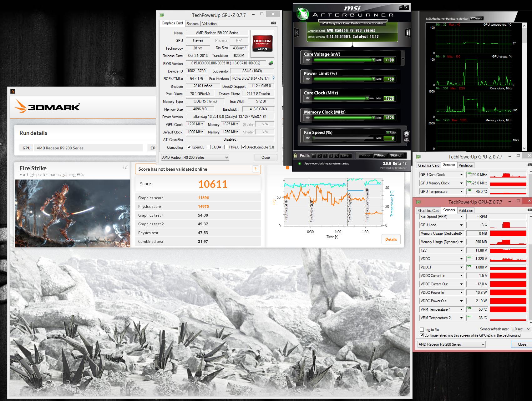This screenshot has height=401, width=532.
Task: Toggle the Auto fan speed button
Action: (x=391, y=133)
